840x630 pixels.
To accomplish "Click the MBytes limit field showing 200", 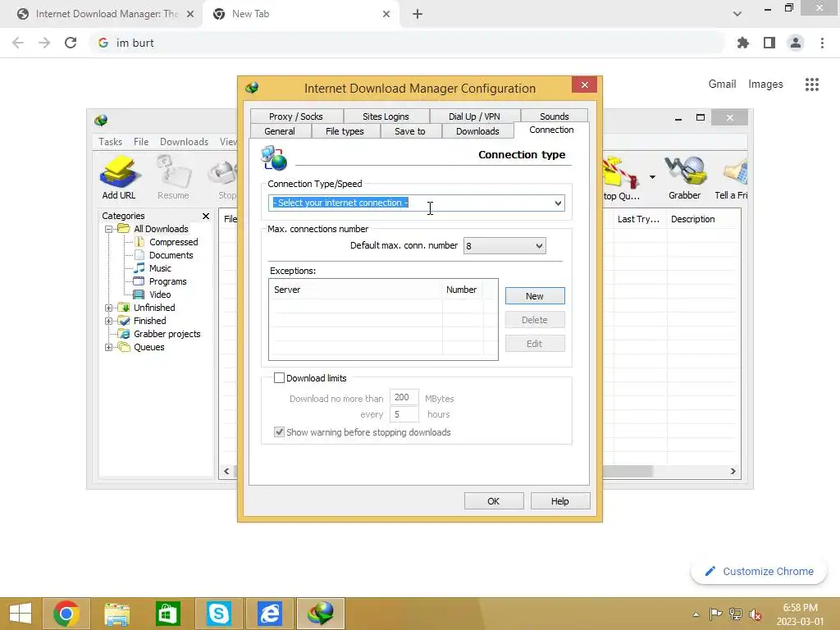I will pyautogui.click(x=404, y=398).
